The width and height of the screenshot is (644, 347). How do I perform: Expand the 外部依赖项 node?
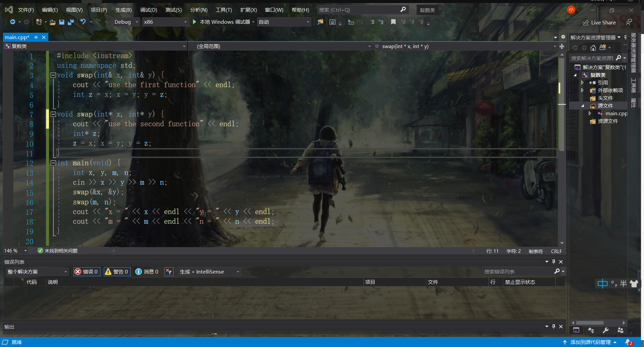point(582,90)
